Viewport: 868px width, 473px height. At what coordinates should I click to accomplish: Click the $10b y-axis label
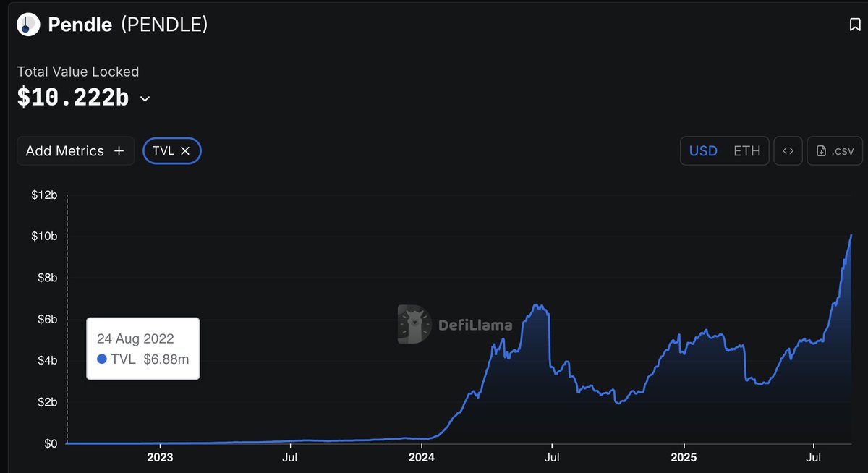[44, 236]
